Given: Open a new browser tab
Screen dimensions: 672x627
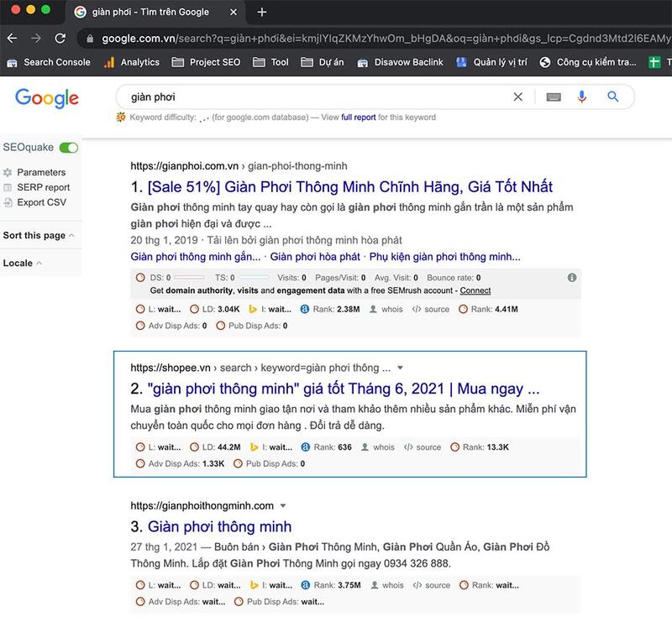Looking at the screenshot, I should click(262, 13).
